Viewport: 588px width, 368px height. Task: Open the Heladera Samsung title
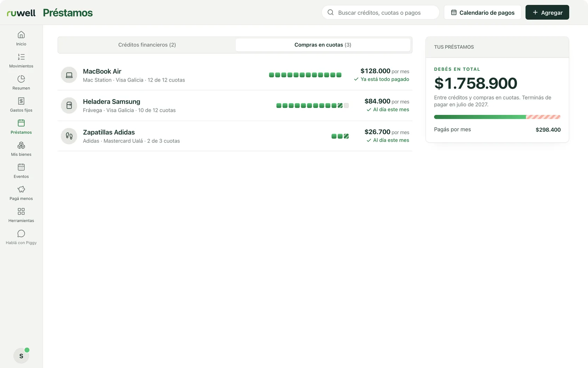pyautogui.click(x=112, y=102)
